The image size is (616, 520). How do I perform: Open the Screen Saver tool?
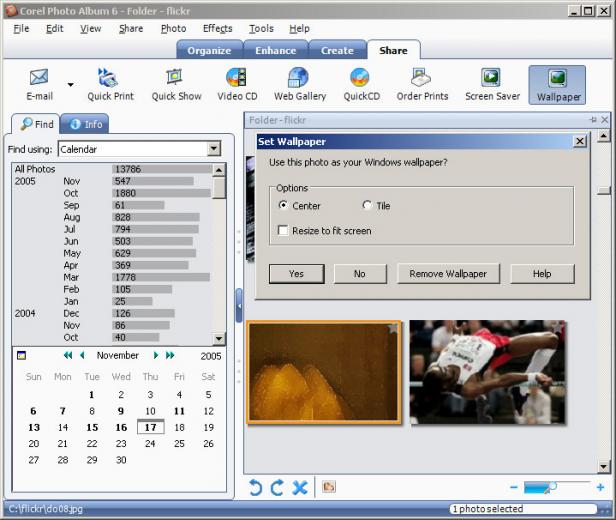click(x=492, y=85)
